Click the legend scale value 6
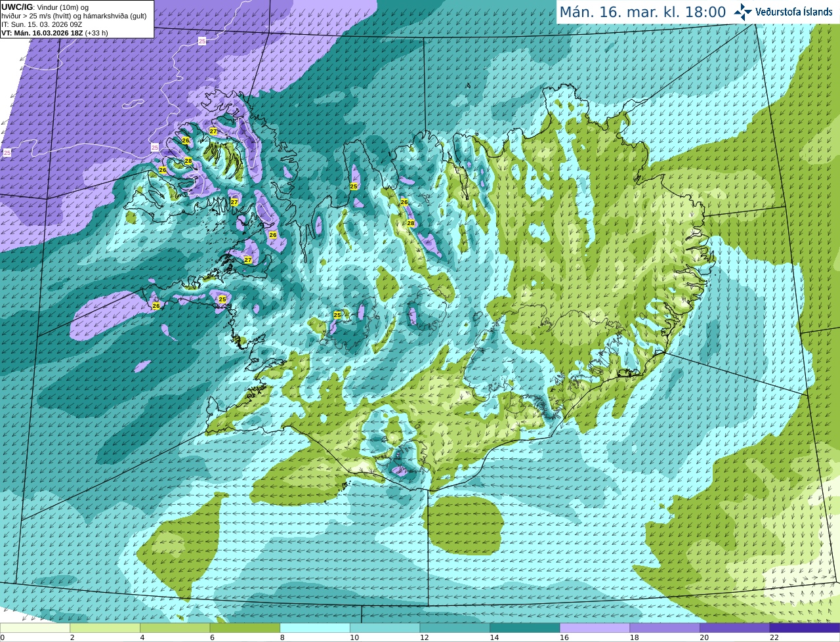840x642 pixels. (212, 637)
